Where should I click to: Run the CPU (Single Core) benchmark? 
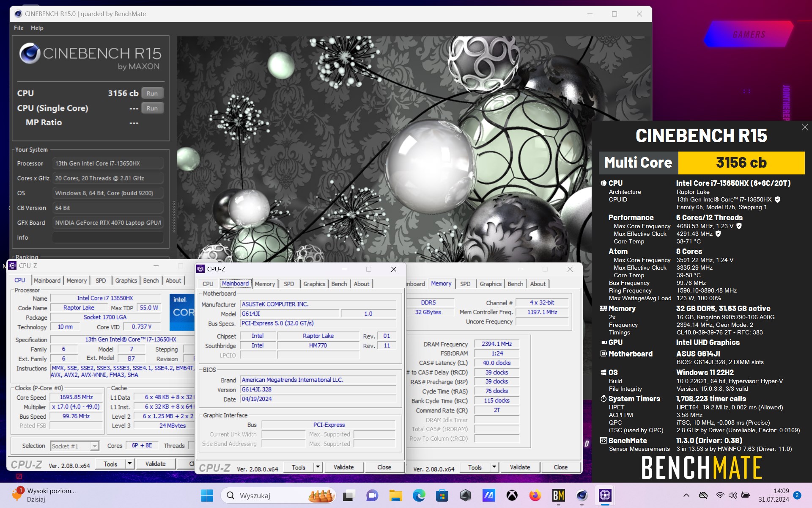[x=152, y=108]
